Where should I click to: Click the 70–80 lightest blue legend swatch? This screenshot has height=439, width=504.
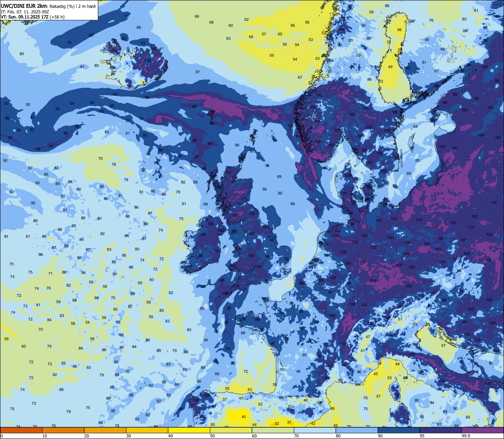(x=315, y=430)
